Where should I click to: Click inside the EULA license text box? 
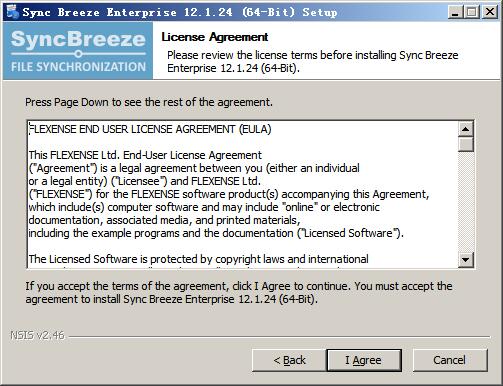[243, 194]
